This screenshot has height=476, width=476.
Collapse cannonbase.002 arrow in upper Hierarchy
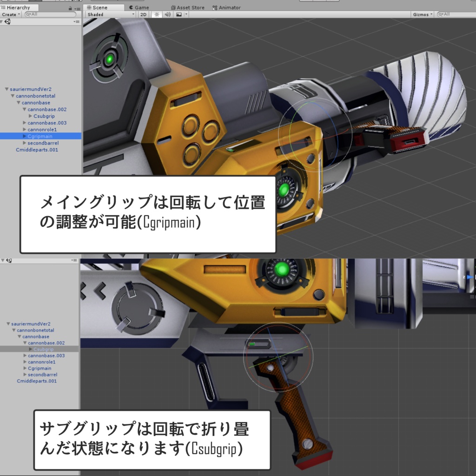24,109
